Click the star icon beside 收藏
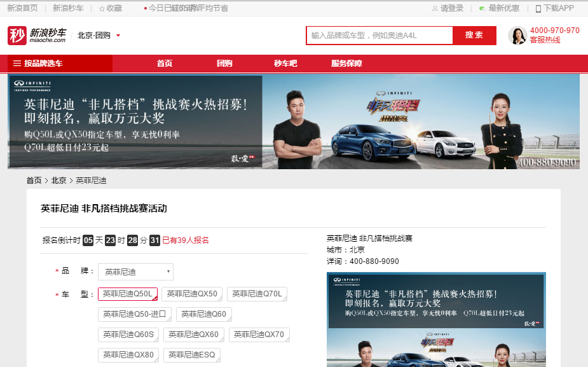Screen dimensions: 588x367 pos(102,9)
